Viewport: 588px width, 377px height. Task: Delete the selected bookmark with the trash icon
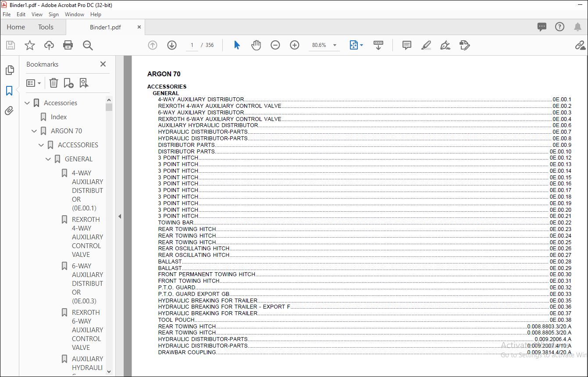pyautogui.click(x=53, y=83)
